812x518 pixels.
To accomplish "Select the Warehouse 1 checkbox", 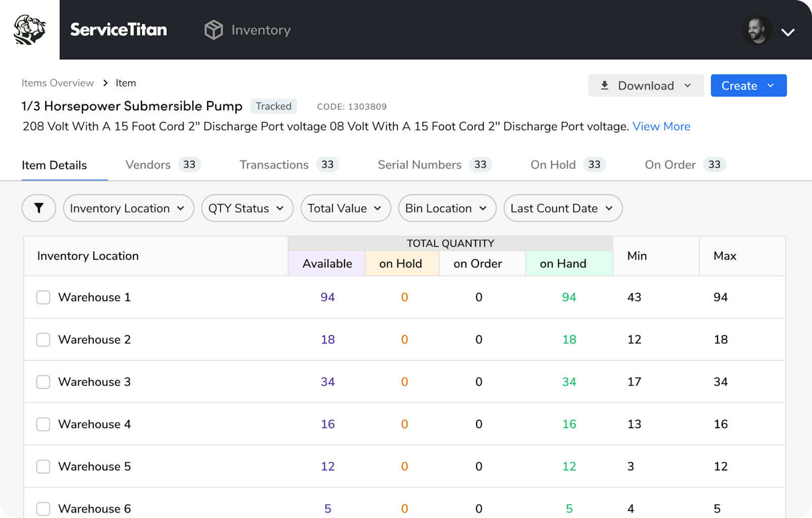I will point(43,297).
